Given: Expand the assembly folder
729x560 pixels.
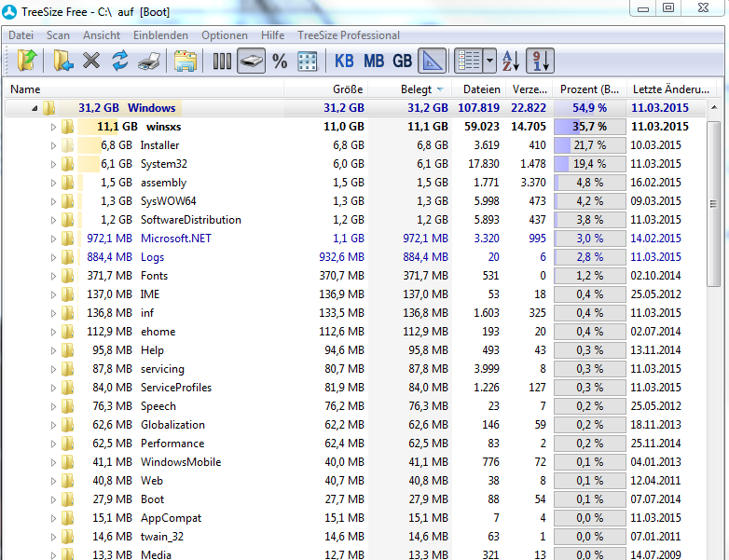Looking at the screenshot, I should (53, 183).
